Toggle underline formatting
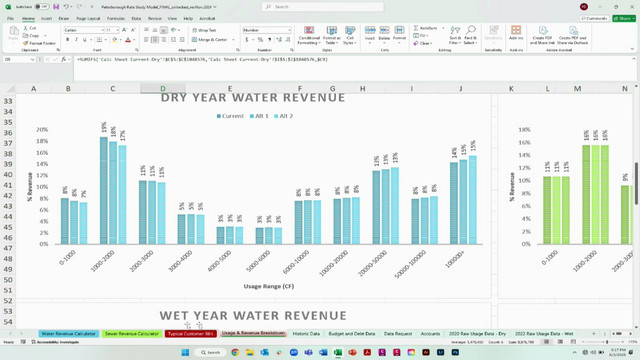This screenshot has width=640, height=360. (x=84, y=40)
